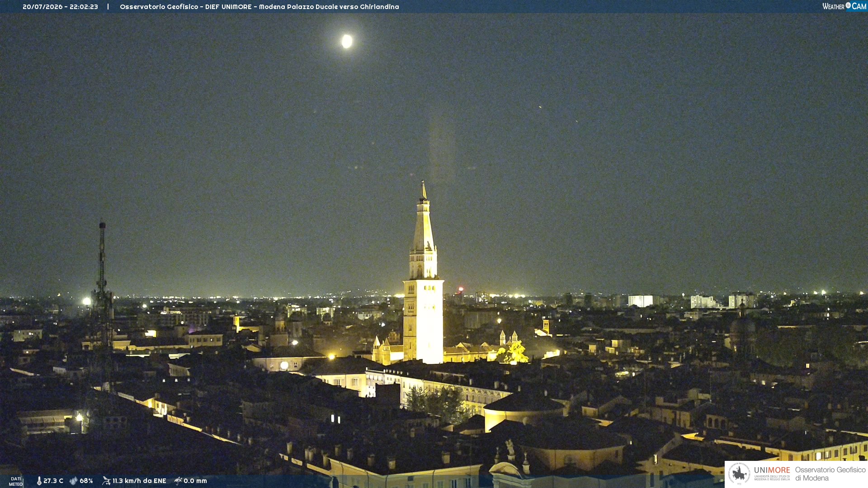Viewport: 868px width, 488px height.
Task: Click the 20/07/2026 - 22:02:23 timestamp
Action: click(x=60, y=7)
